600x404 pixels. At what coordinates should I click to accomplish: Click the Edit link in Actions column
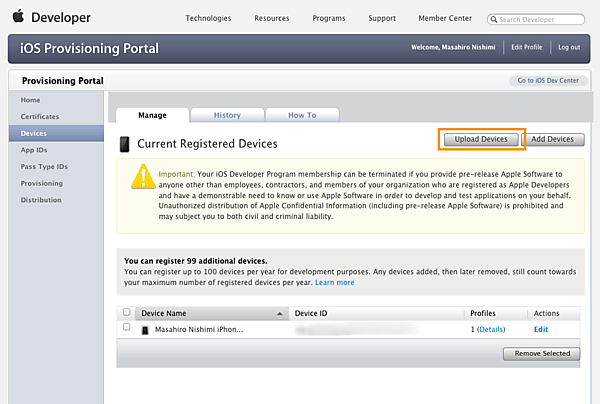[541, 328]
